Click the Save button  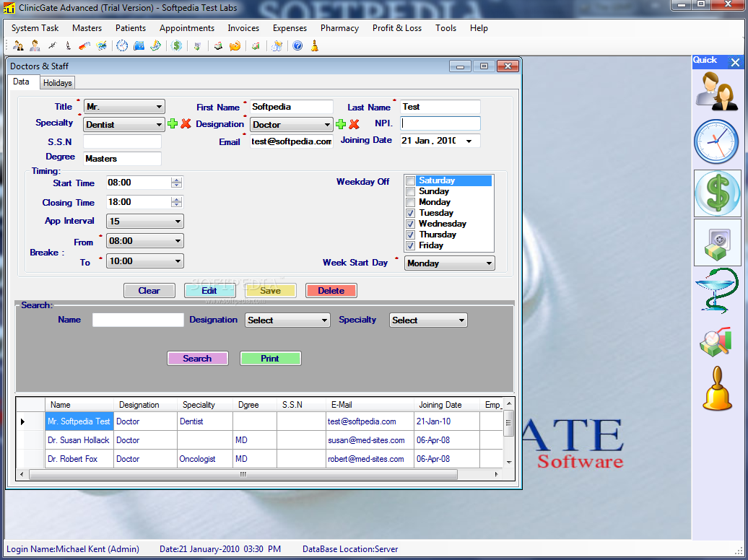tap(271, 291)
